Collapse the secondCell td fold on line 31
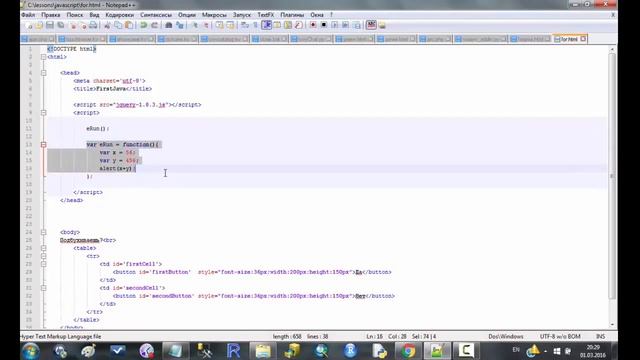 (x=44, y=288)
